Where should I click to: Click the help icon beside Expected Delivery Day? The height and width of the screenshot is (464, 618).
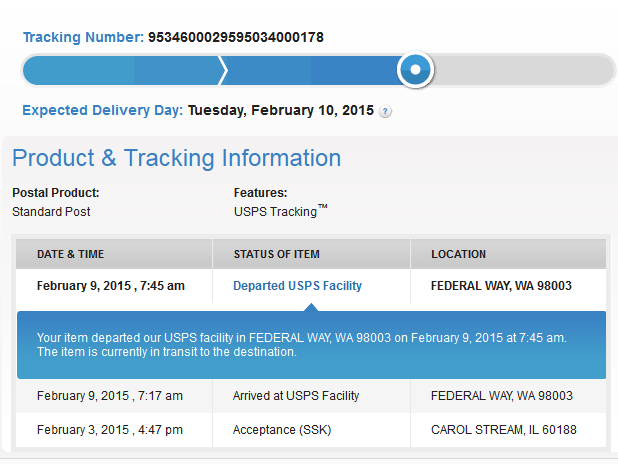click(x=386, y=111)
